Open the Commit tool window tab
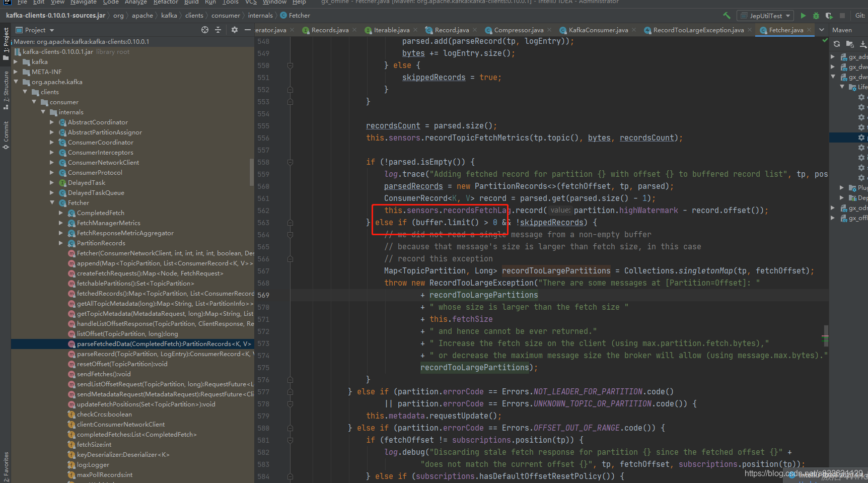868x483 pixels. coord(6,135)
